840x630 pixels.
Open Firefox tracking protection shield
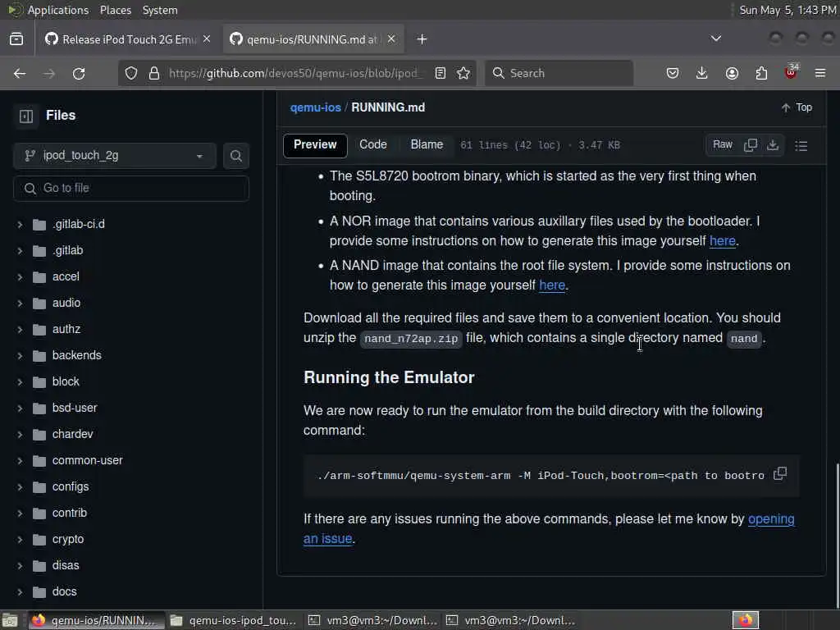click(x=131, y=73)
